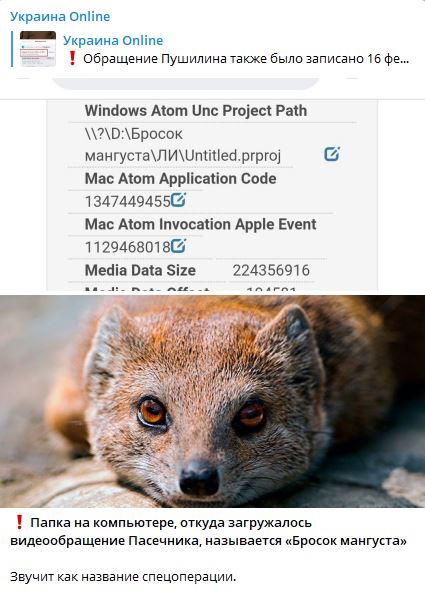Open the quoted message thumbnail image

tap(38, 49)
